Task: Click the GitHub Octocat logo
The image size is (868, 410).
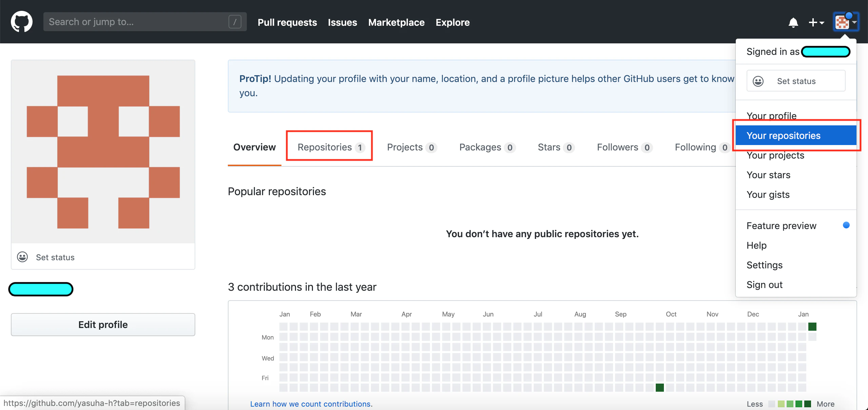Action: coord(22,22)
